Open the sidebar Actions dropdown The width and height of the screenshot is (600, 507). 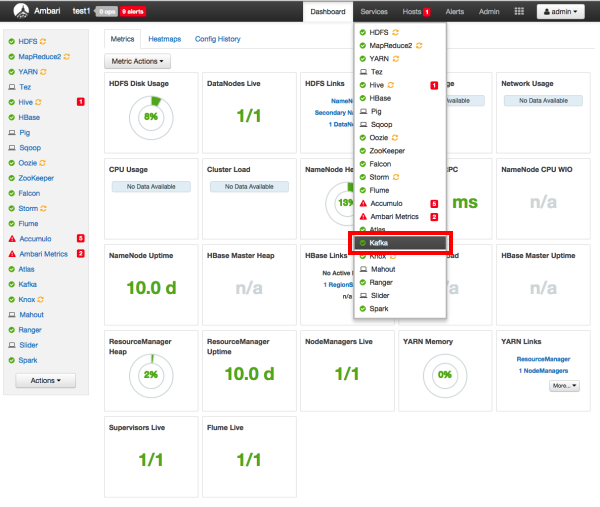pyautogui.click(x=46, y=380)
